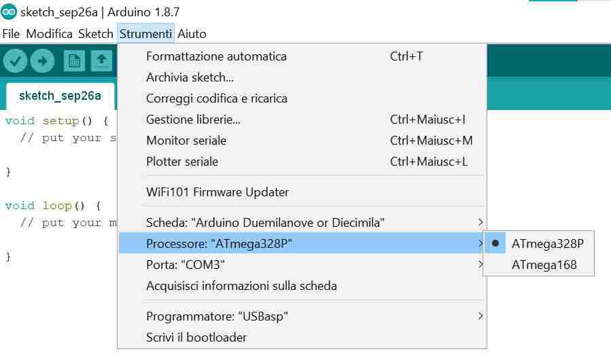The image size is (611, 364).
Task: Click the Arduino logo in title bar
Action: point(9,12)
